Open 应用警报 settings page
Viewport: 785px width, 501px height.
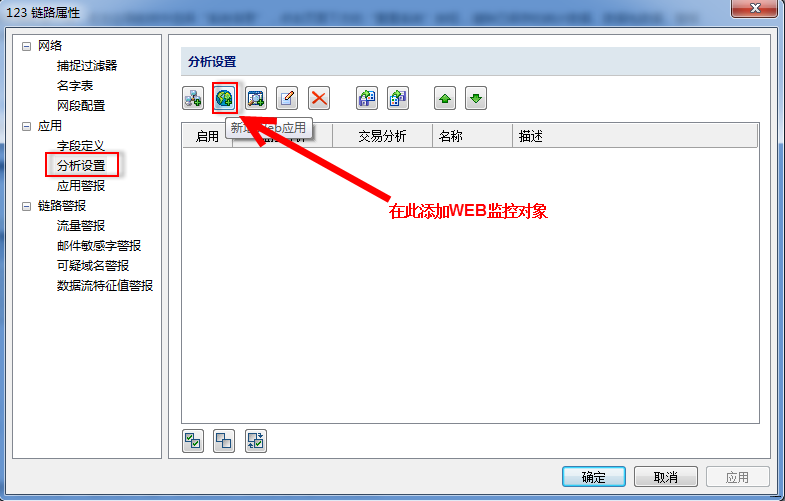[81, 186]
